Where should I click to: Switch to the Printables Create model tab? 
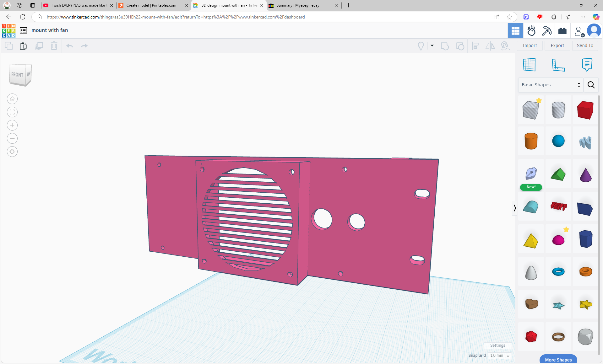[153, 5]
